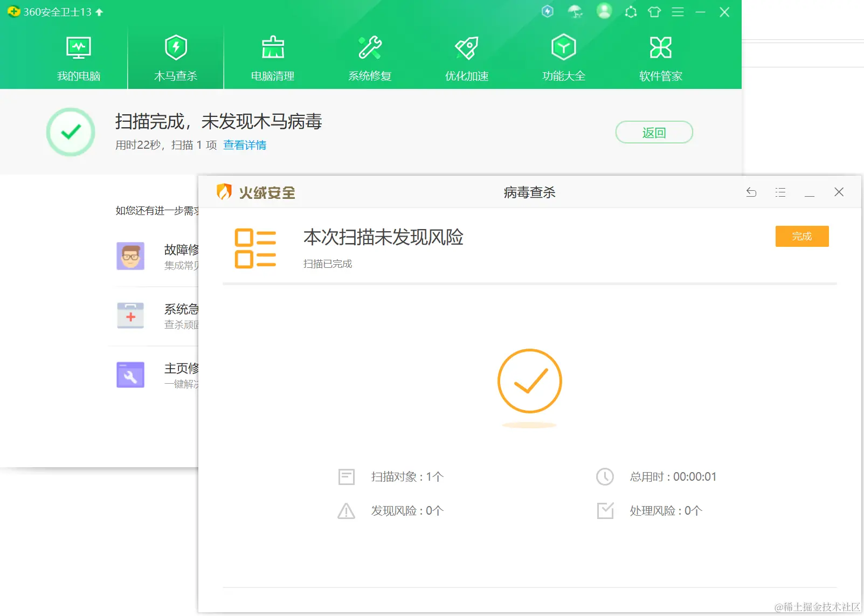The height and width of the screenshot is (616, 864).
Task: Click umbrella icon in 360 title bar
Action: [x=576, y=11]
